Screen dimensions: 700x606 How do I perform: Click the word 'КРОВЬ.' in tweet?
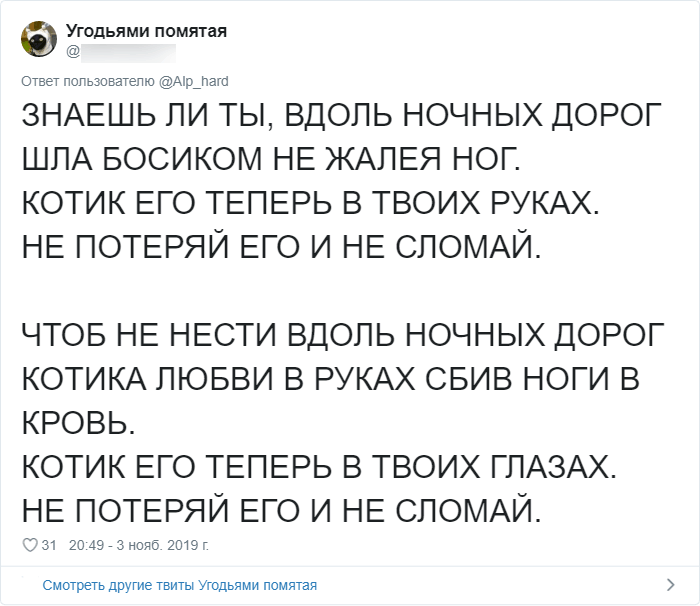coord(78,422)
